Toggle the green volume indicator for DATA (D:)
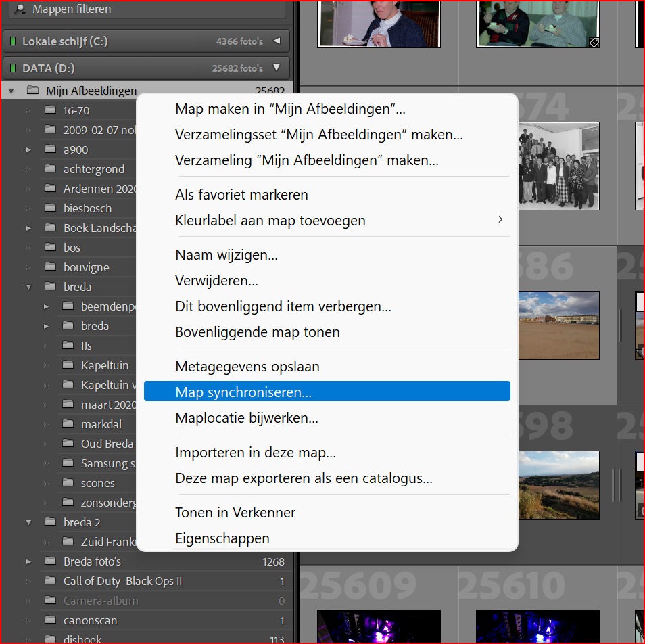The width and height of the screenshot is (645, 644). (11, 68)
